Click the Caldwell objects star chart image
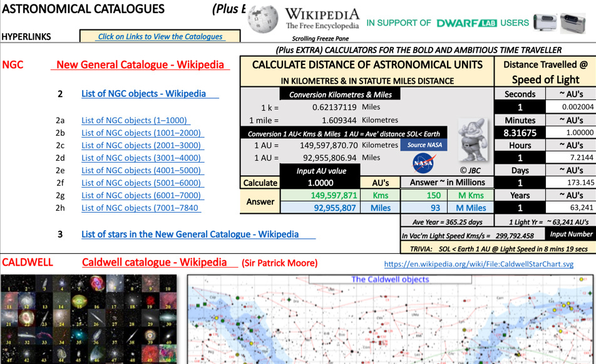This screenshot has width=596, height=364. pos(391,319)
